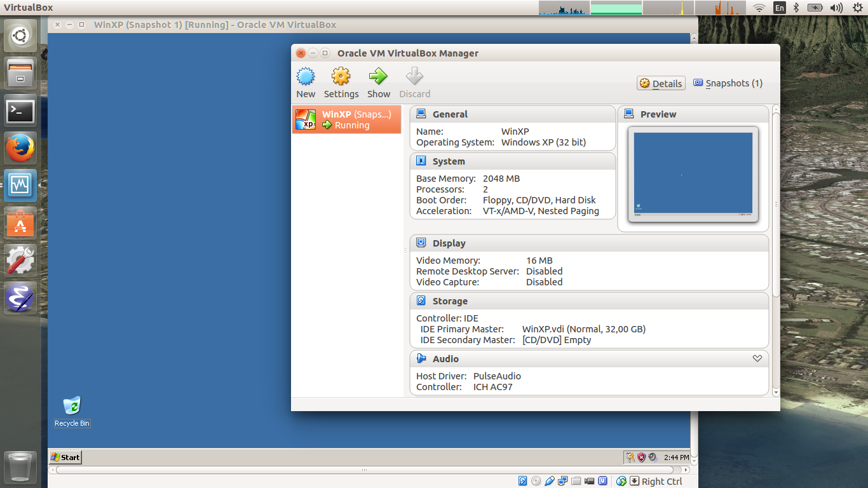868x488 pixels.
Task: Click the XP tray keys icon
Action: pos(630,457)
